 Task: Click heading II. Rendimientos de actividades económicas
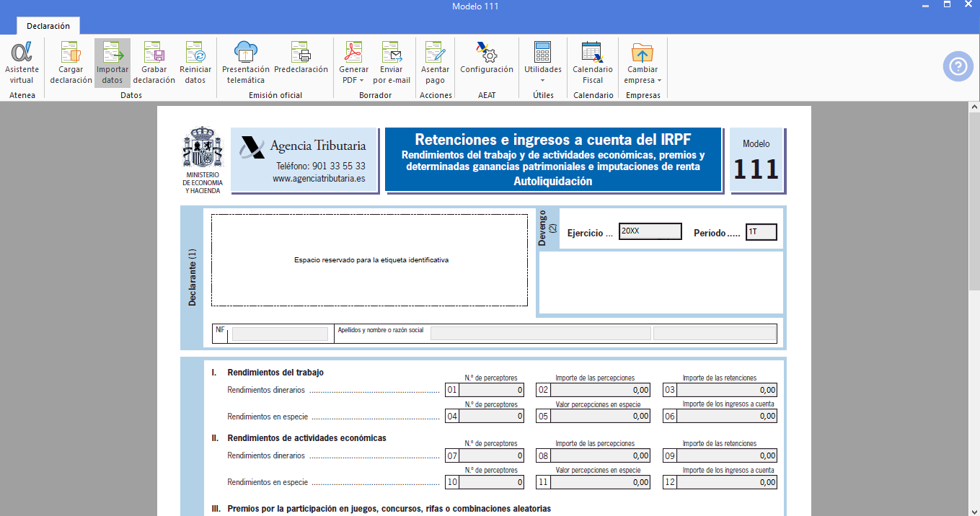(299, 438)
